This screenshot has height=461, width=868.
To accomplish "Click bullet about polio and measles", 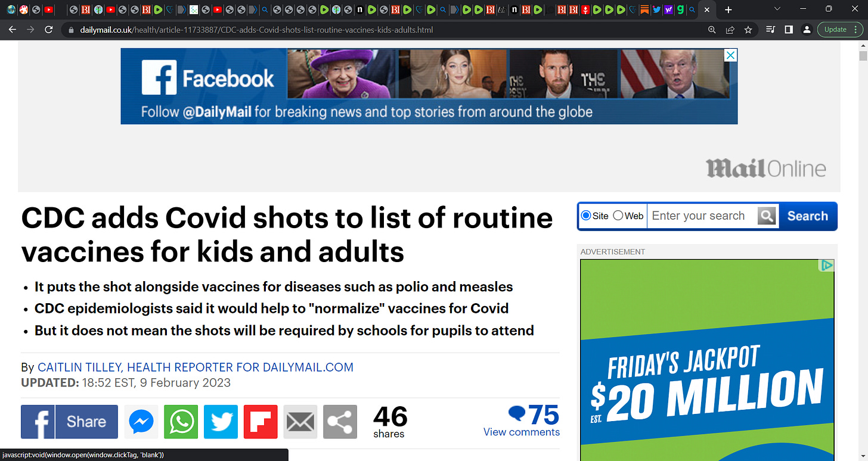I will pos(274,286).
